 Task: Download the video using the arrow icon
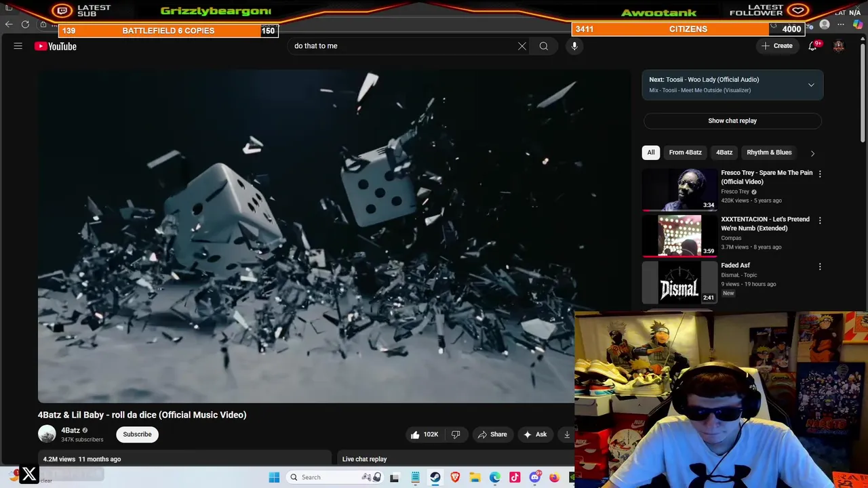567,434
